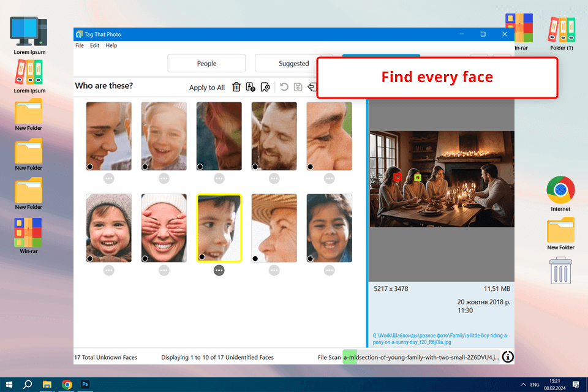Open the blue file path link
This screenshot has height=392, width=588.
(x=440, y=339)
